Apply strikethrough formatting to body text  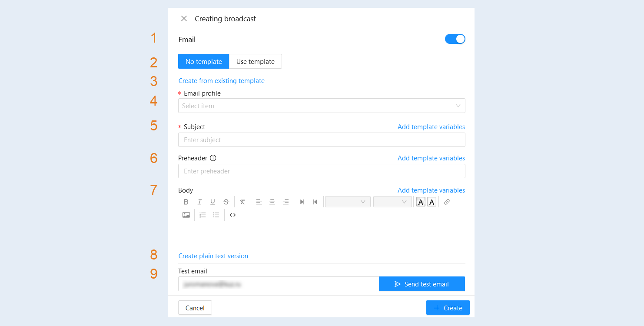(x=226, y=202)
